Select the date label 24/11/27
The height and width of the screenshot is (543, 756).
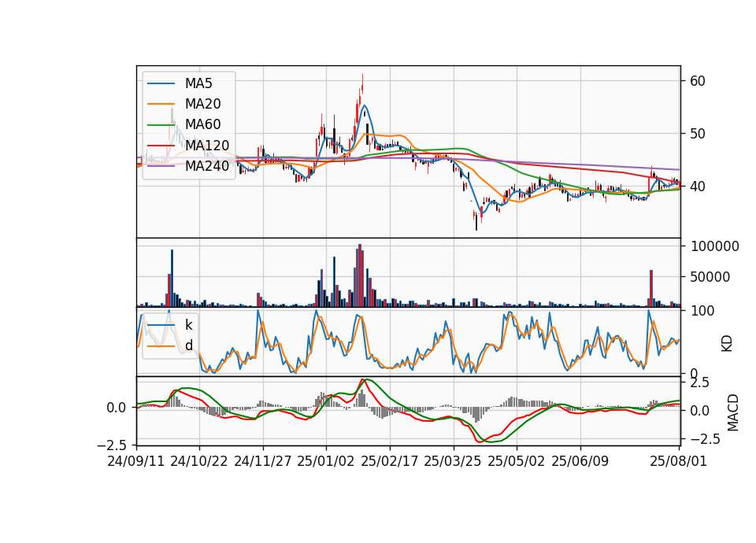pyautogui.click(x=263, y=461)
